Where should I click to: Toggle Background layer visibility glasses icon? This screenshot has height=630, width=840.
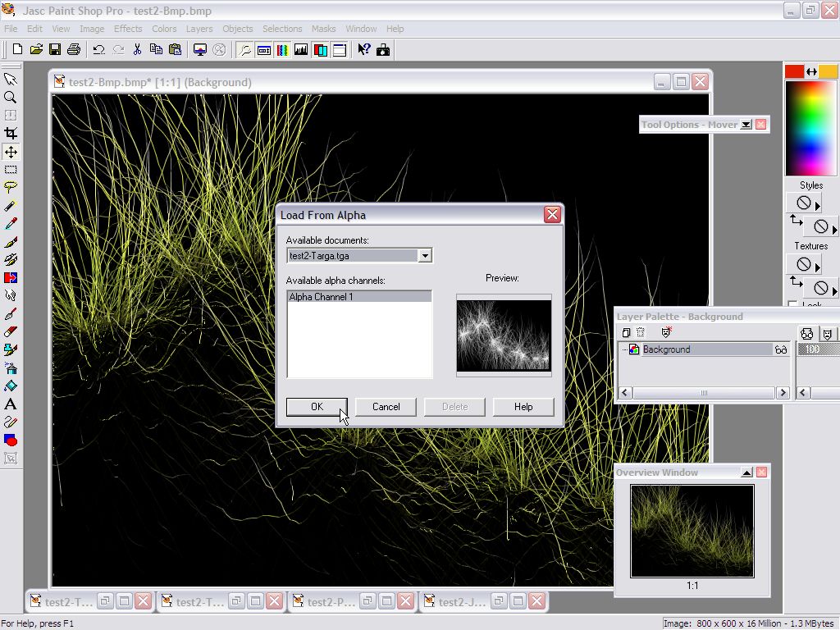point(781,349)
